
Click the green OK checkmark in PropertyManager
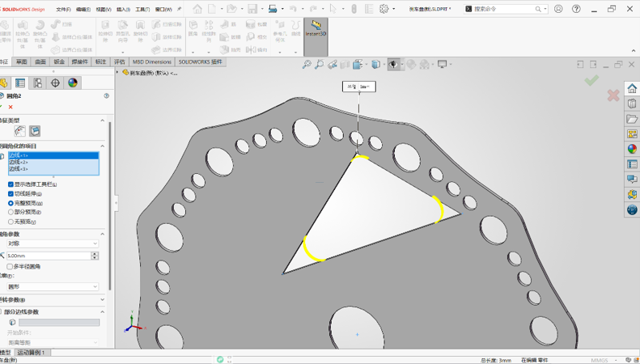point(1,107)
